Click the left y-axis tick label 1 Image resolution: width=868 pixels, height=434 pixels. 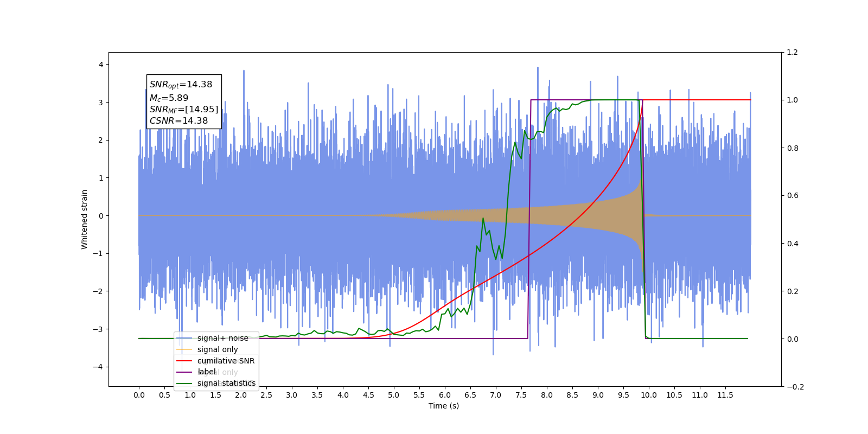101,178
